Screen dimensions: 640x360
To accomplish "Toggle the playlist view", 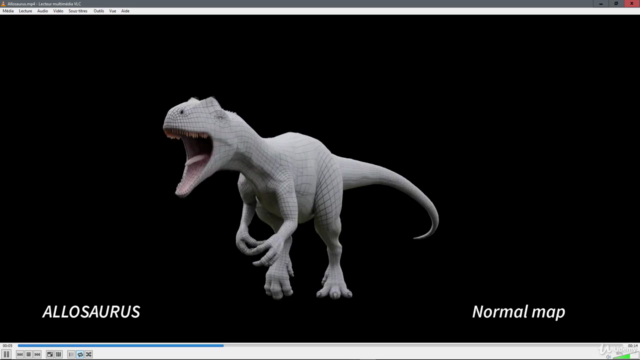I will pos(71,354).
